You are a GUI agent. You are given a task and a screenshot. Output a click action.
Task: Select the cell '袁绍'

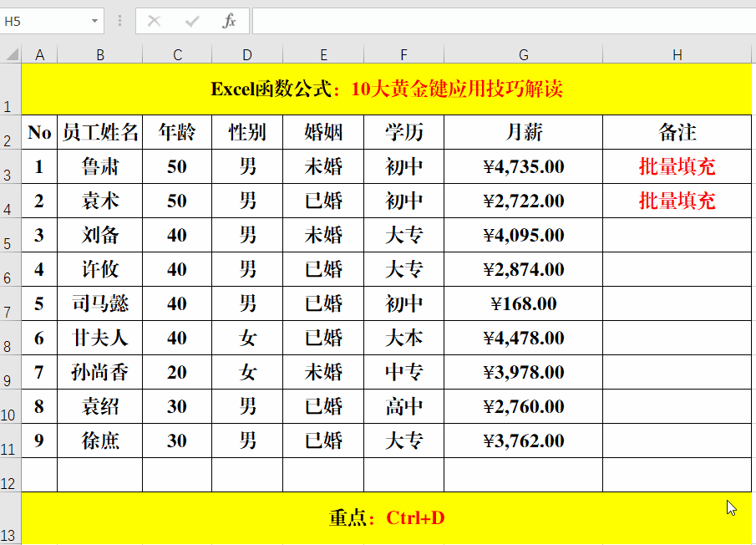(x=99, y=406)
